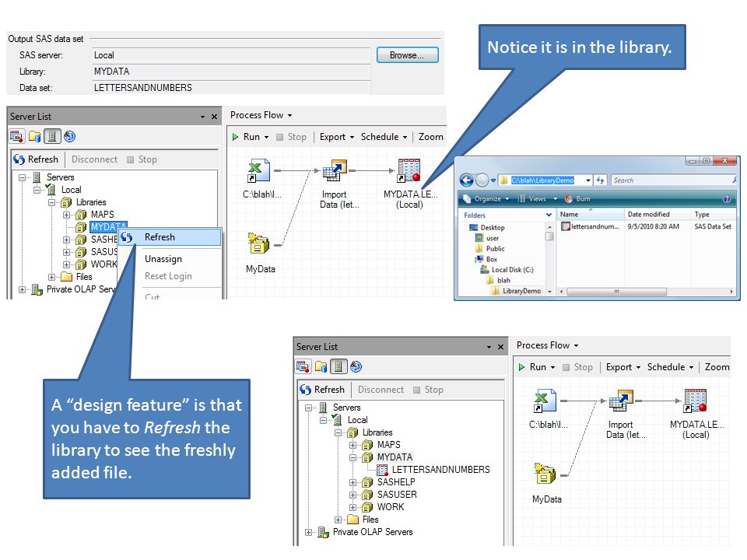Click the folder tree's vertical scrollbar thumb
Screen dimensions: 747x560
pos(550,236)
